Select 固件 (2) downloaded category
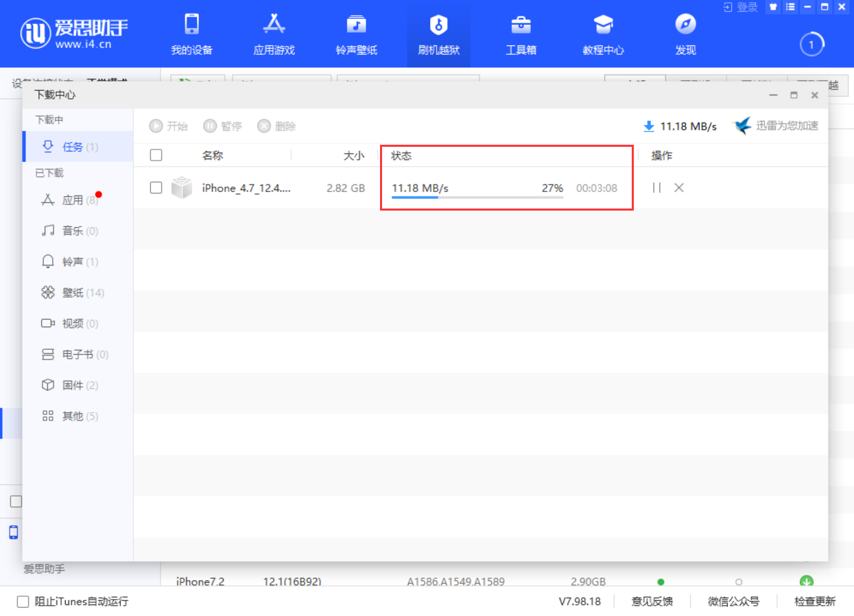The width and height of the screenshot is (854, 616). point(78,386)
